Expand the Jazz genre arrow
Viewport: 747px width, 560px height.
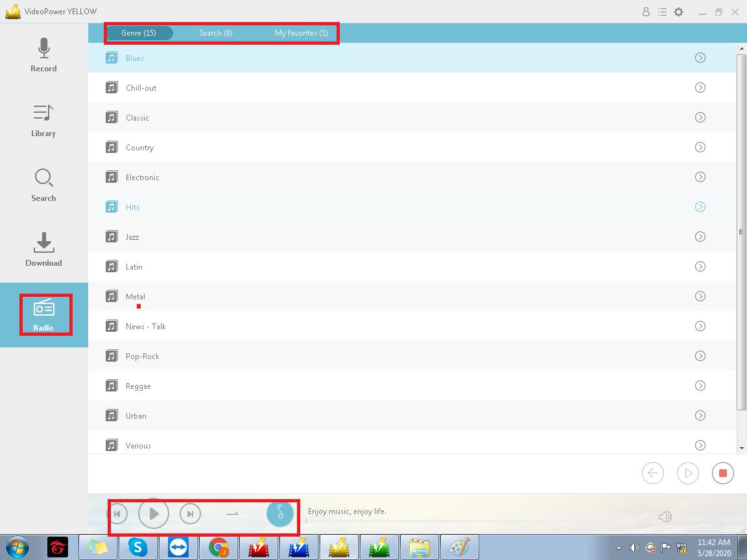click(700, 237)
